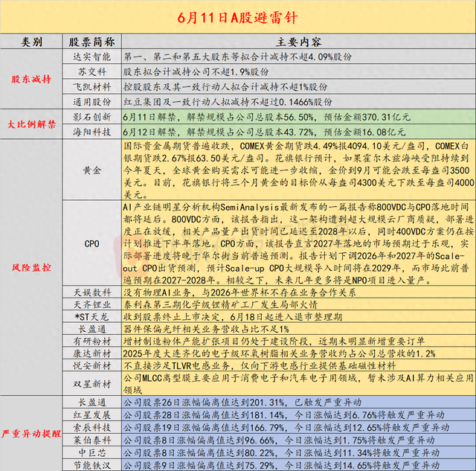Select the stock name 双星新材

pyautogui.click(x=91, y=384)
